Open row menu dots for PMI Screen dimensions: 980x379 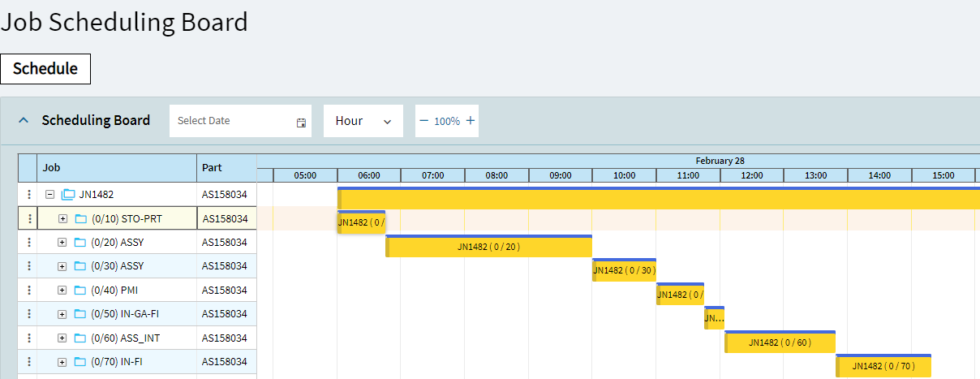[x=29, y=290]
